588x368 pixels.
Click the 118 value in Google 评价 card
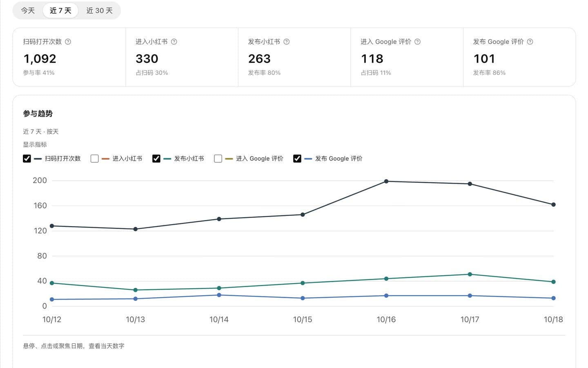click(x=372, y=59)
